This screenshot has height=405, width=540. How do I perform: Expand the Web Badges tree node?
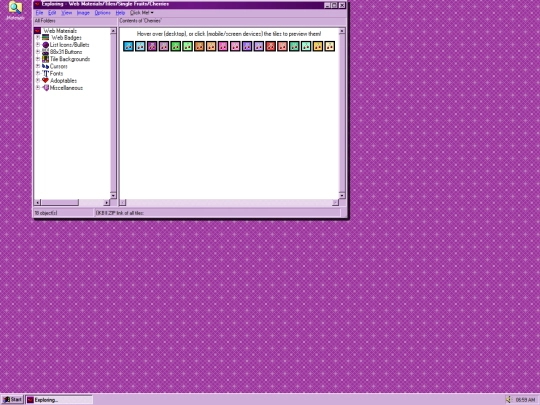pyautogui.click(x=38, y=38)
